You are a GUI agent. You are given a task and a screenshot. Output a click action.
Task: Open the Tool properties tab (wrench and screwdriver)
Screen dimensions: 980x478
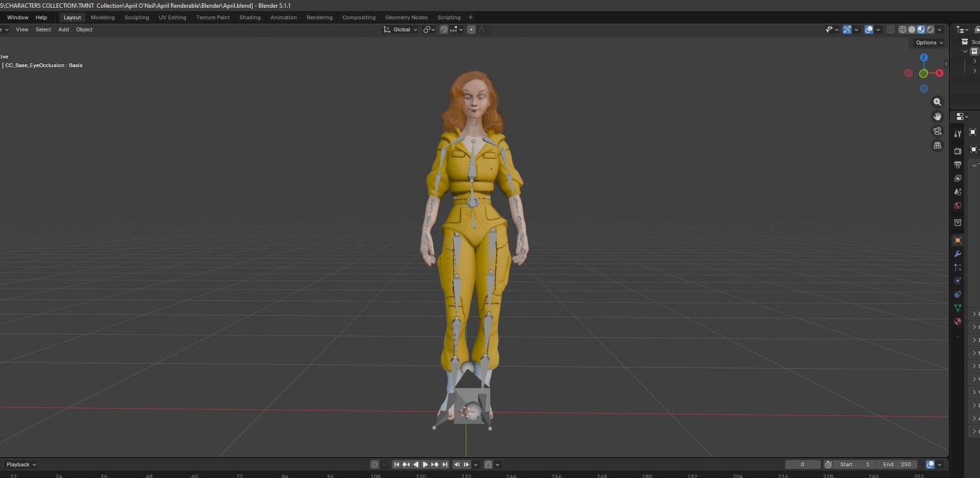pyautogui.click(x=958, y=133)
